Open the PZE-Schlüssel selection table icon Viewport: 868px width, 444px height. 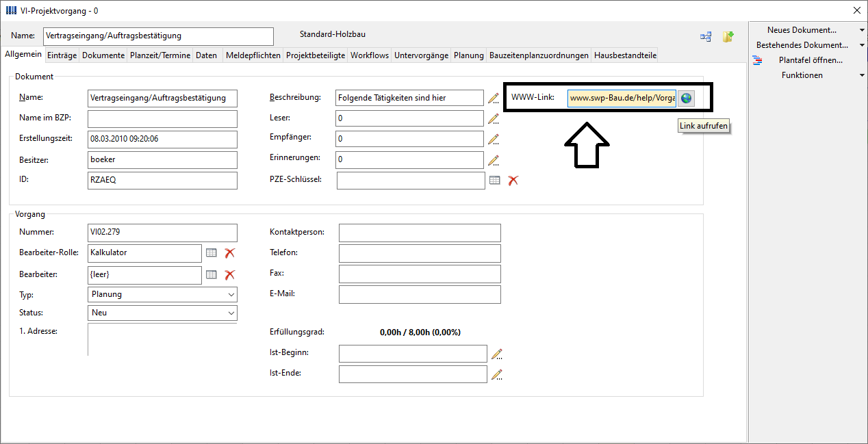(x=495, y=180)
